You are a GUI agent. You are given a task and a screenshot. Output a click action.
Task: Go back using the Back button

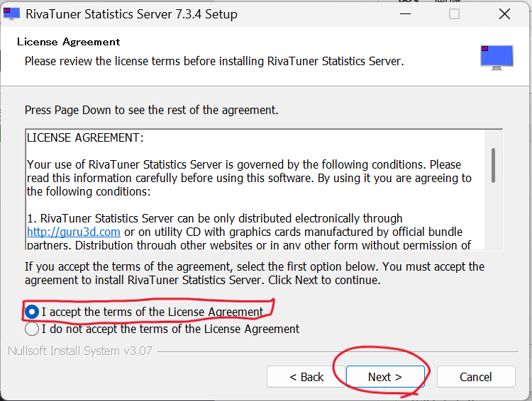click(306, 377)
